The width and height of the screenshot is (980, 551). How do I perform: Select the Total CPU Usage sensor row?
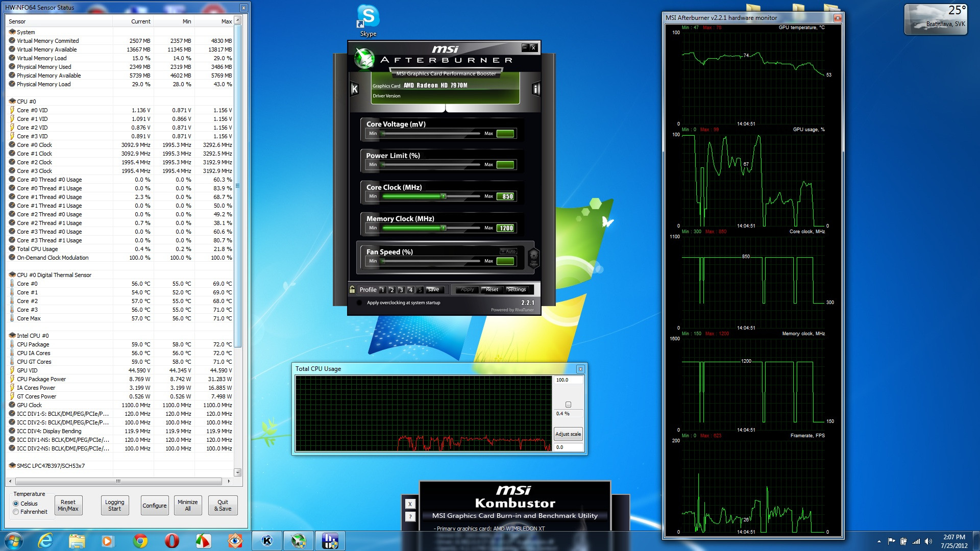pos(120,249)
